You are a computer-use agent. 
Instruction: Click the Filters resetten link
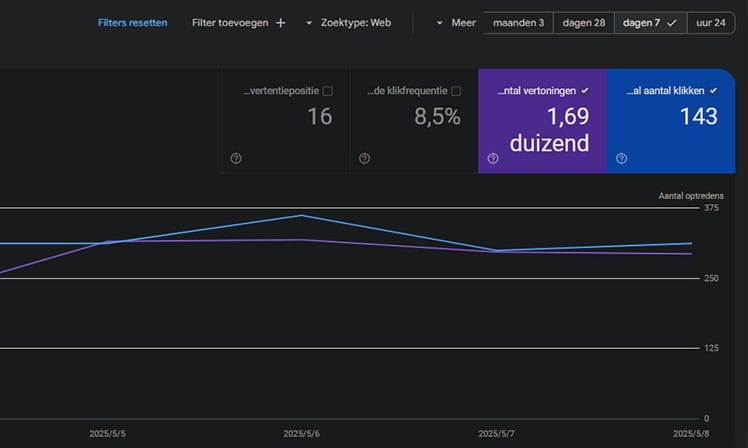(132, 23)
